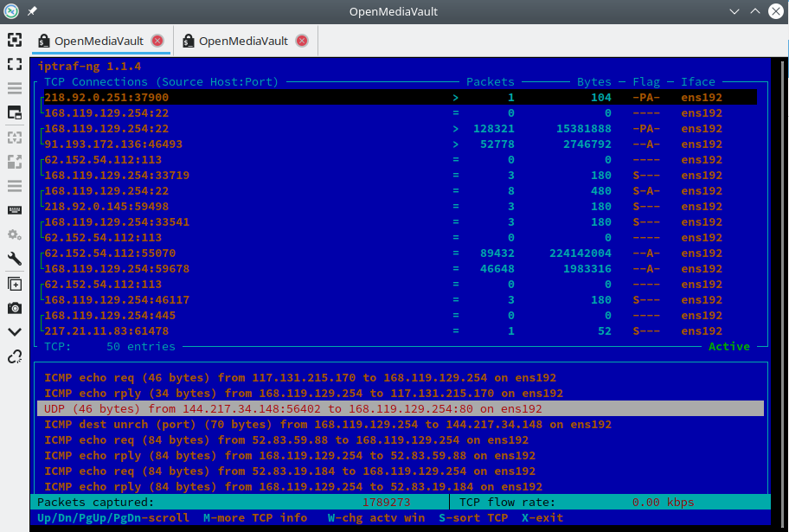The image size is (789, 532).
Task: Click the TCP flow rate 0.00 kbps
Action: tap(664, 503)
